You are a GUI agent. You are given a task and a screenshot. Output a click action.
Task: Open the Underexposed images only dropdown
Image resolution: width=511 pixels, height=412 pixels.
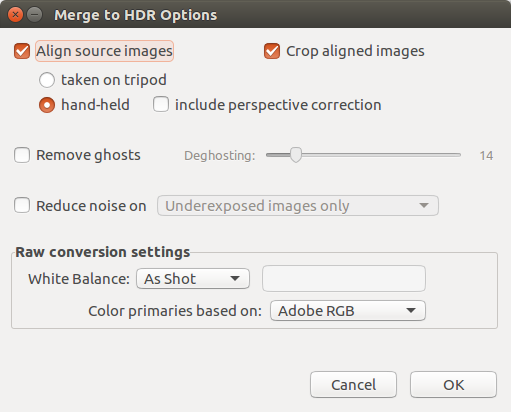coord(298,206)
